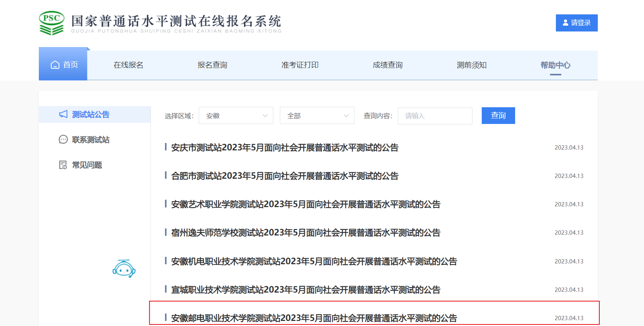Open 测前须知 in the navigation bar

click(471, 65)
